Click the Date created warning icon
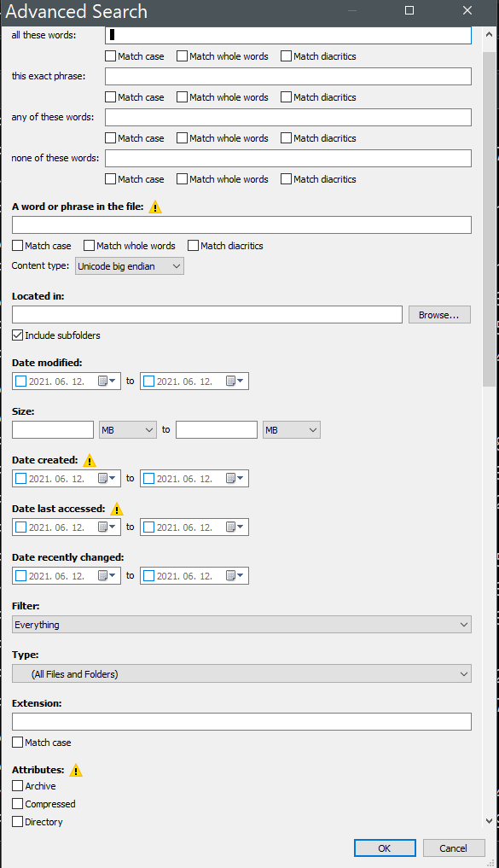The width and height of the screenshot is (499, 868). pyautogui.click(x=89, y=461)
